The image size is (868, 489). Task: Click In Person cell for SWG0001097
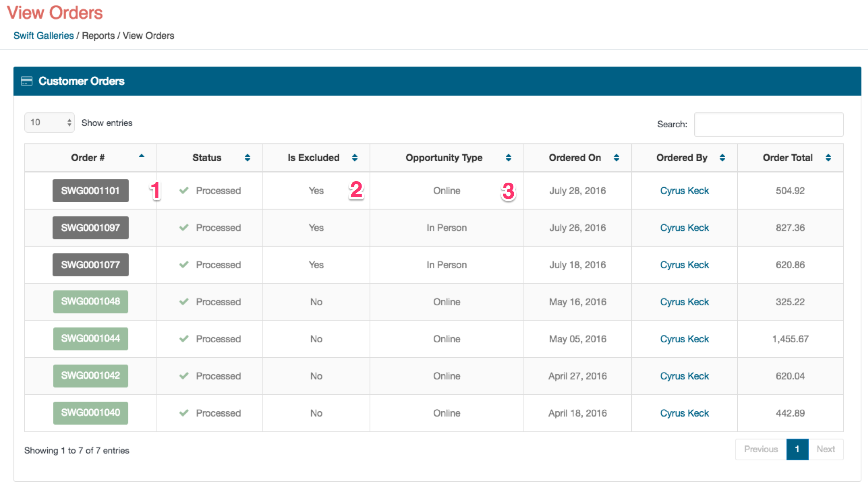click(447, 228)
